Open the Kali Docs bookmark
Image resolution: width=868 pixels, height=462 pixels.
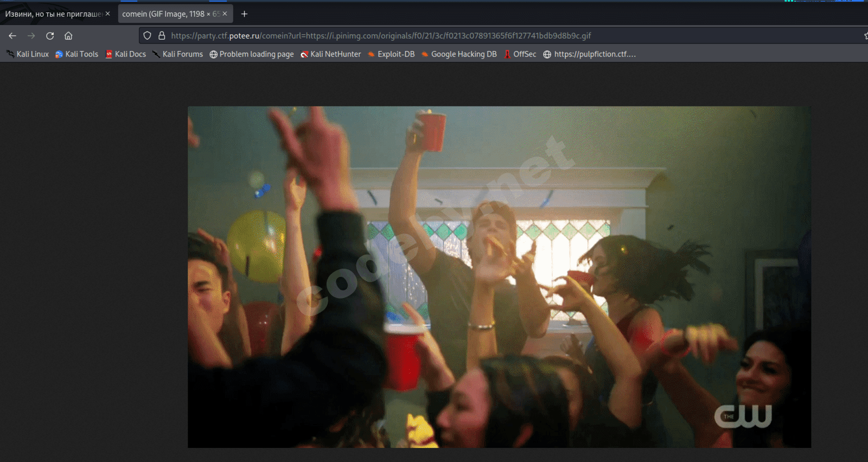[125, 54]
